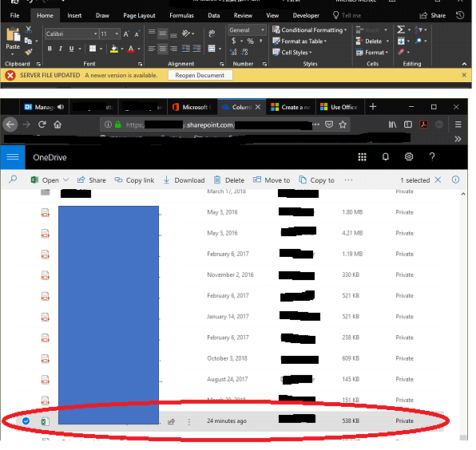Collapse the Excel ribbon with the chevron

tap(464, 64)
